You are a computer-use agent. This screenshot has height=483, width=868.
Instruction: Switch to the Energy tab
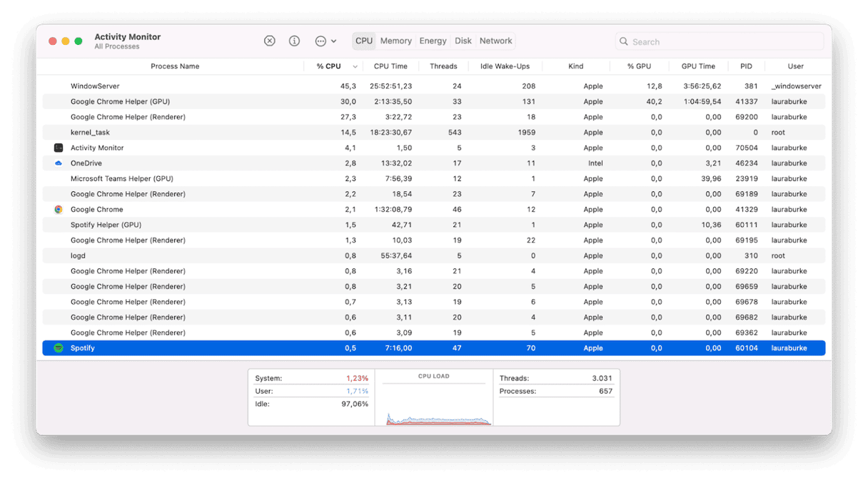pyautogui.click(x=433, y=41)
